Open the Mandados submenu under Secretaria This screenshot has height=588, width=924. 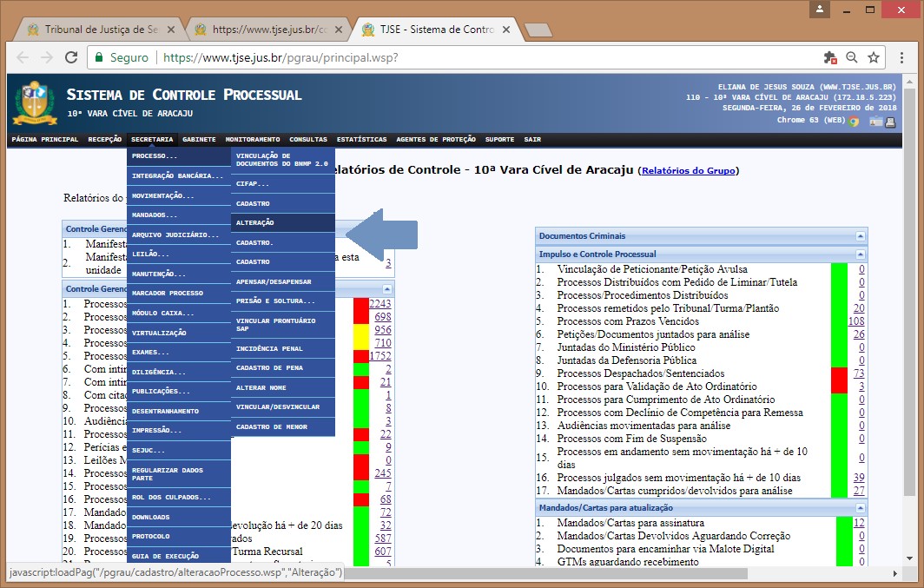178,215
